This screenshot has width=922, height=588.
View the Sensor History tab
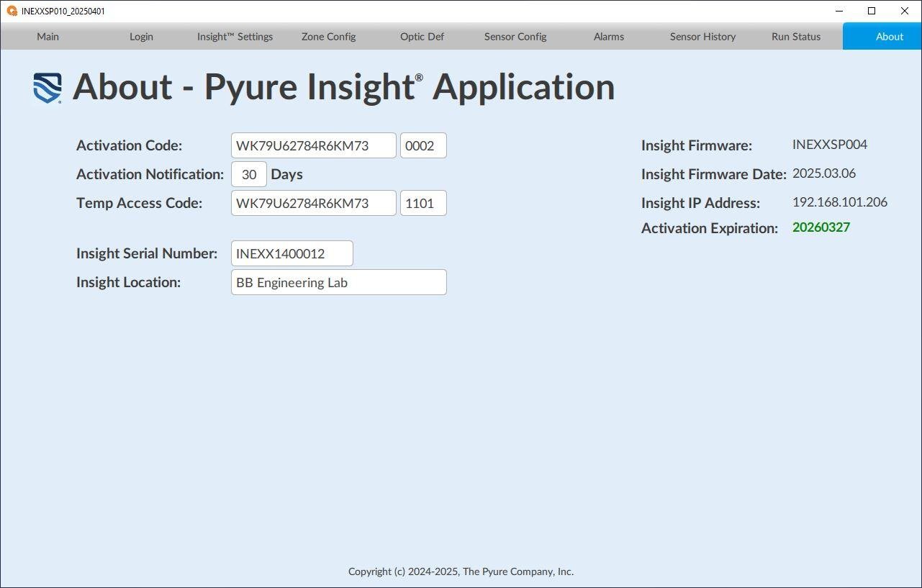pos(702,37)
